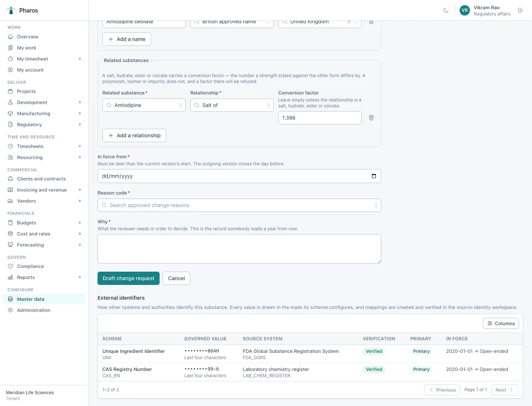Viewport: 532px width, 406px height.
Task: Open Manufacturing in sidebar
Action: click(x=44, y=113)
